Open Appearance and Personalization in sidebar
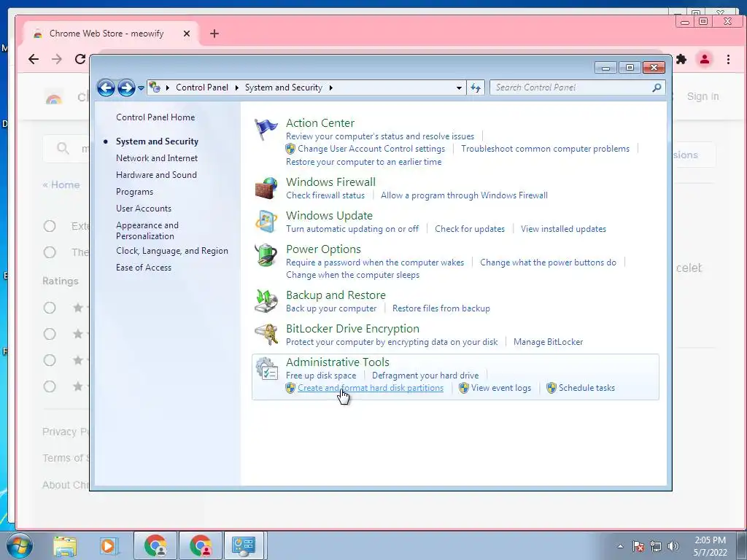The image size is (747, 560). pyautogui.click(x=147, y=230)
